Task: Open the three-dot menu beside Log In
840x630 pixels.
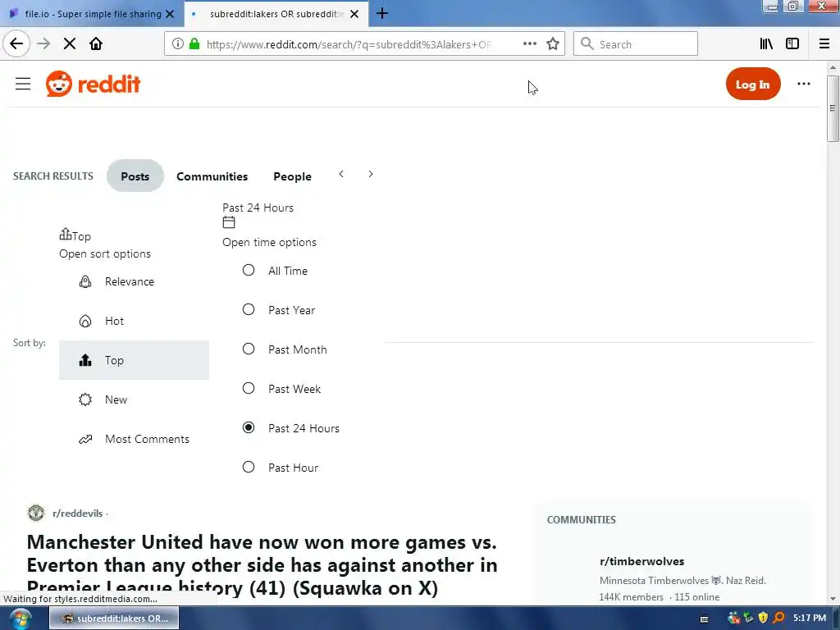Action: coord(804,84)
